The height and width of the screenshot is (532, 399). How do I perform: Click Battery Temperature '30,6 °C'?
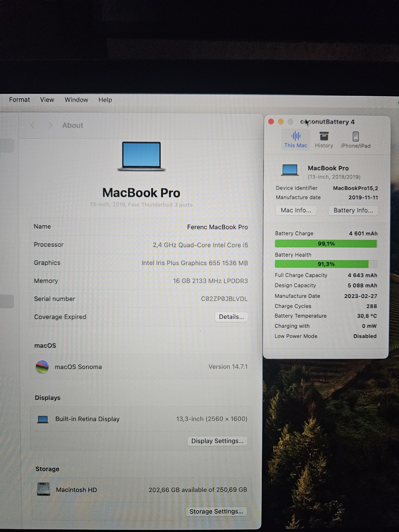(x=367, y=316)
